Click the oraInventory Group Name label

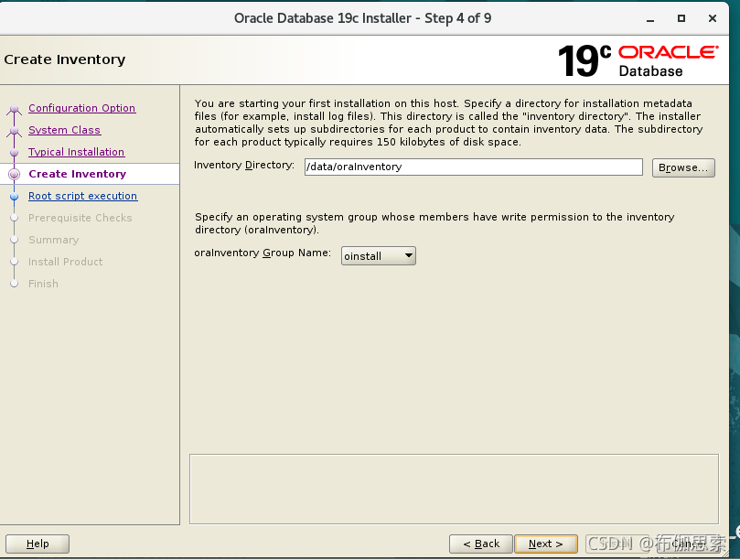coord(263,253)
